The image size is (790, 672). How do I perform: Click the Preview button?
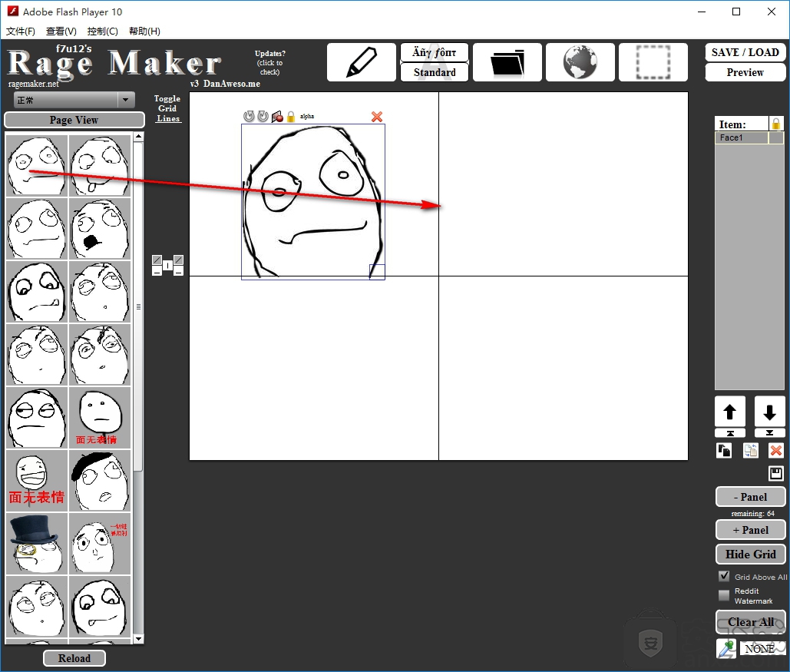point(745,72)
